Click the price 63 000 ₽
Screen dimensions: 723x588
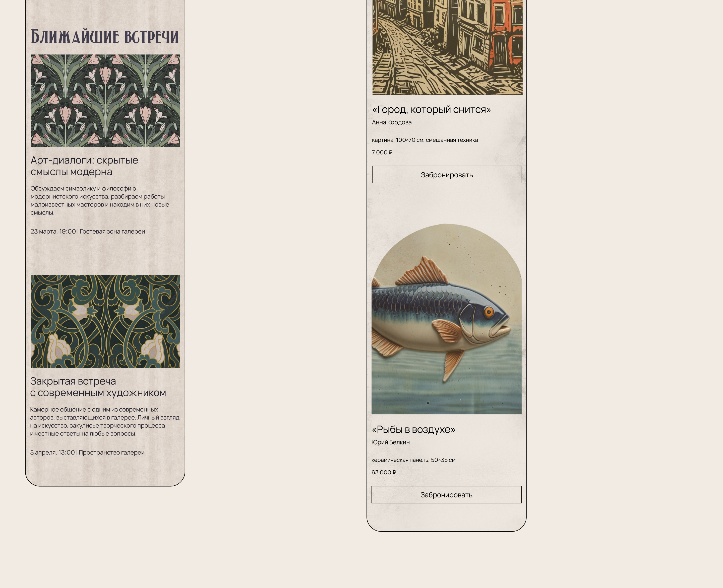(x=384, y=473)
